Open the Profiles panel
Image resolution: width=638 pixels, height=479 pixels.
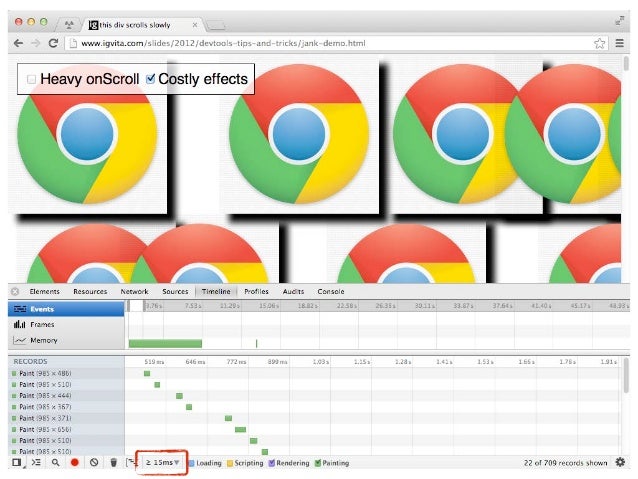256,291
